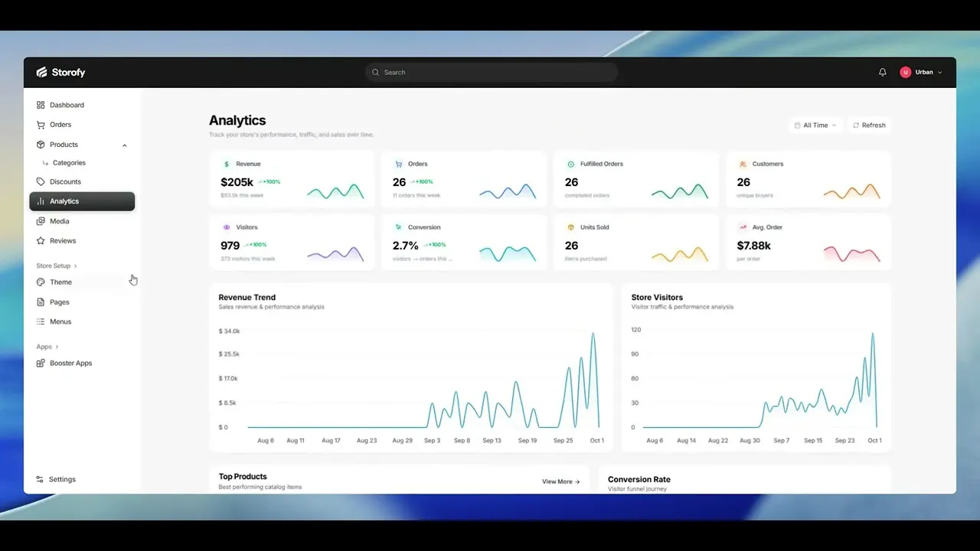Click the "$205k" revenue value
The height and width of the screenshot is (551, 980).
237,182
